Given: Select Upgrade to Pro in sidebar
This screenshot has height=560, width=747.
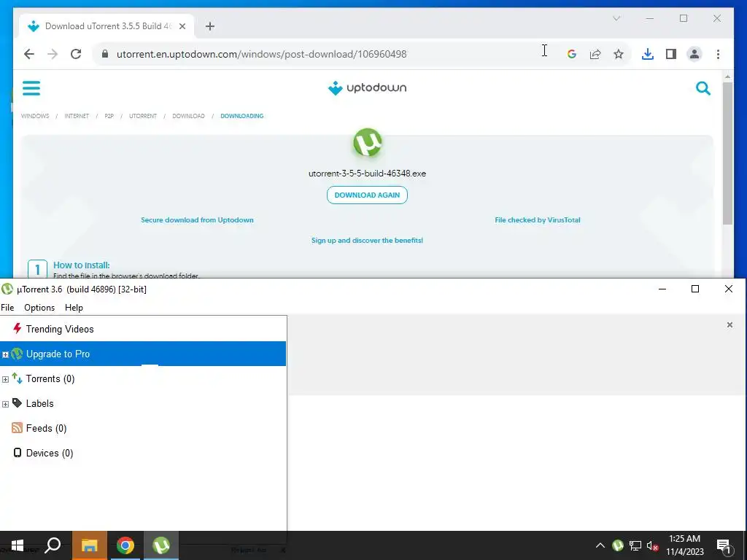Looking at the screenshot, I should click(x=143, y=354).
